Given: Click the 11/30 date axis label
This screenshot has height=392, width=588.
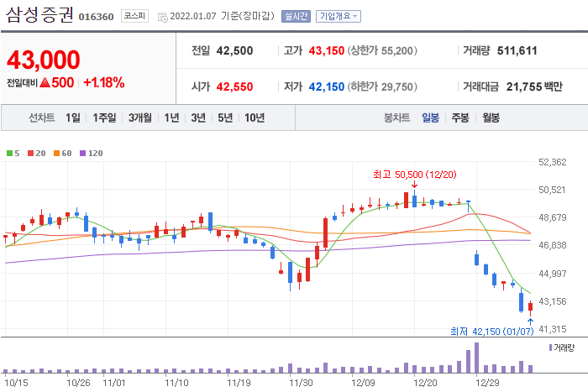Looking at the screenshot, I should (301, 383).
